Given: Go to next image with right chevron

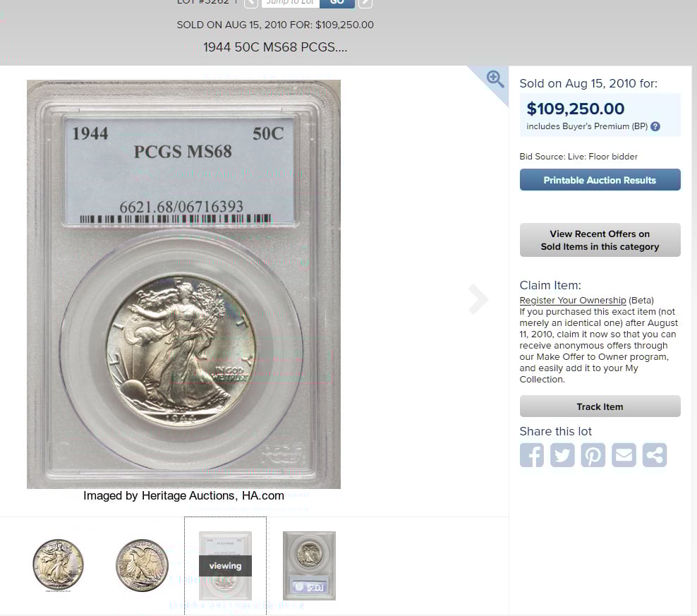Looking at the screenshot, I should point(478,299).
